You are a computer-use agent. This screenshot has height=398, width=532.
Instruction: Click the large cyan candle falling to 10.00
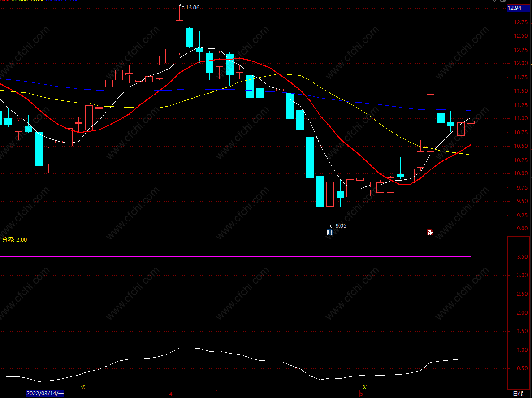point(310,158)
